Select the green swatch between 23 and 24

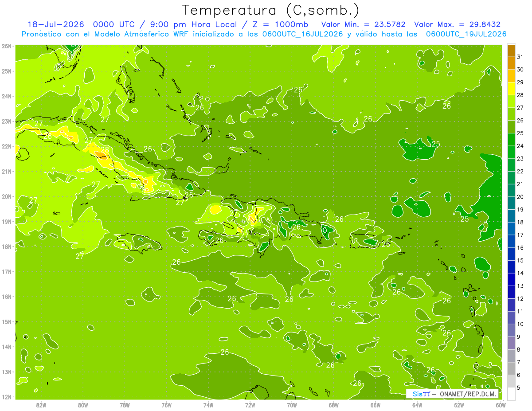click(511, 153)
